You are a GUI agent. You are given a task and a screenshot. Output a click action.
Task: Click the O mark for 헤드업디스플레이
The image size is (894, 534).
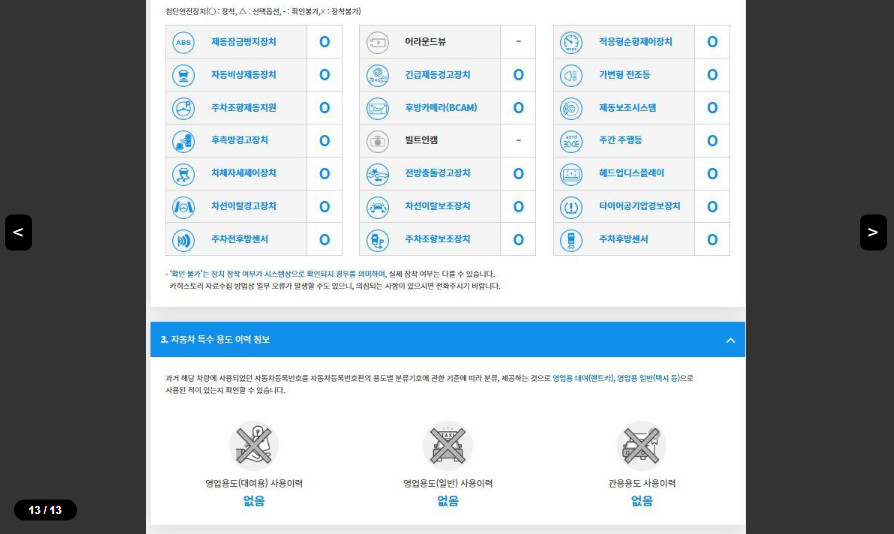(x=712, y=173)
